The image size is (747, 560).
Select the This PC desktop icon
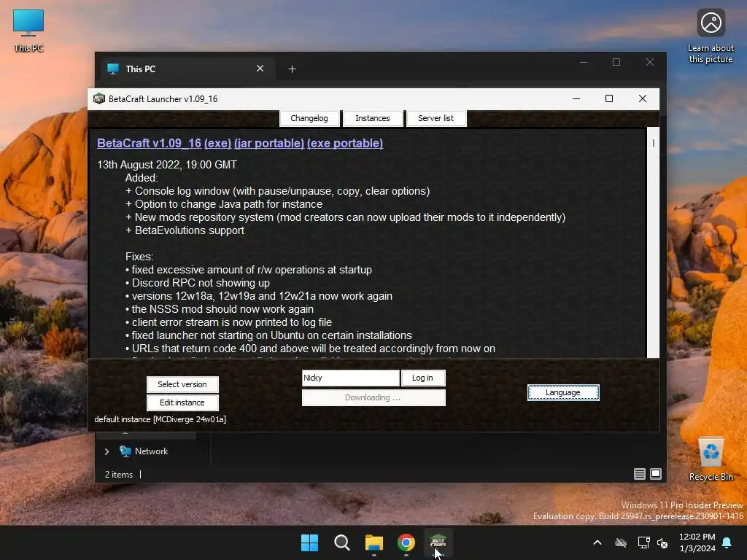pos(28,31)
